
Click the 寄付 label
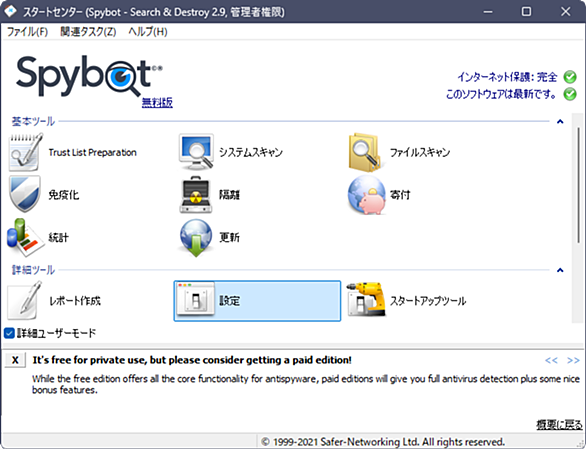pos(400,195)
